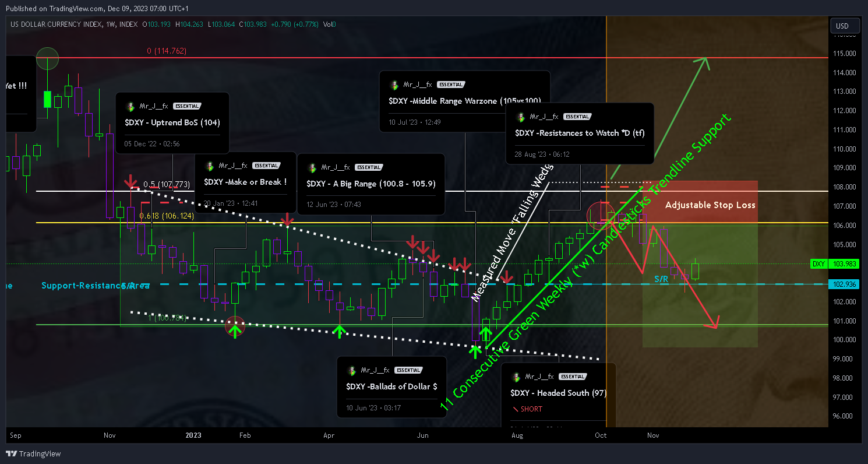868x464 pixels.
Task: Click 'Feb' on the time axis
Action: click(x=245, y=435)
